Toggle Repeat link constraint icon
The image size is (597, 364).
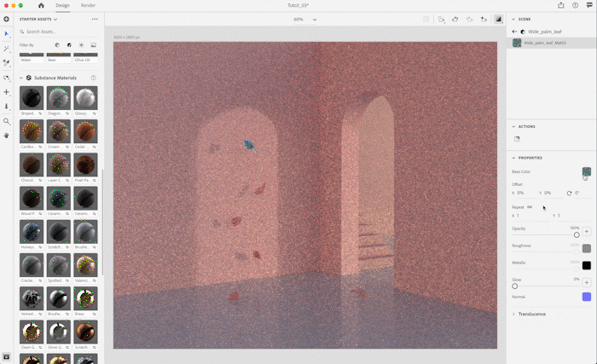pos(530,206)
